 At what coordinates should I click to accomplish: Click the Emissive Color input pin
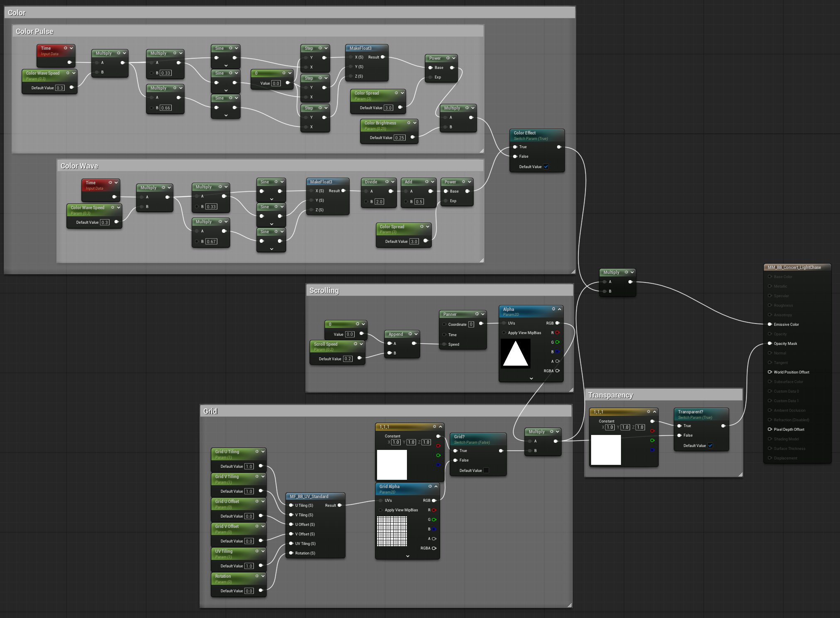tap(769, 325)
